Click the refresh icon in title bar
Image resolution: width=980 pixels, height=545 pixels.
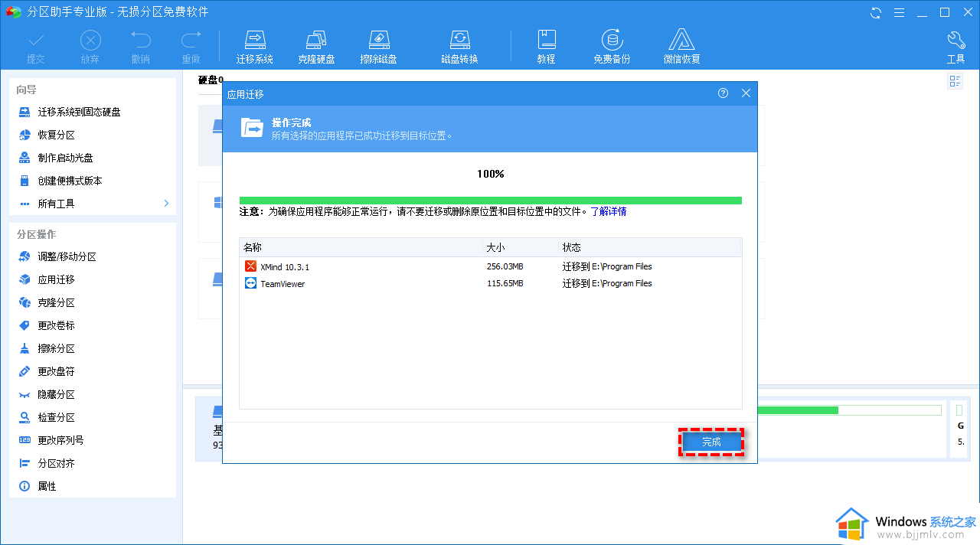click(x=877, y=12)
